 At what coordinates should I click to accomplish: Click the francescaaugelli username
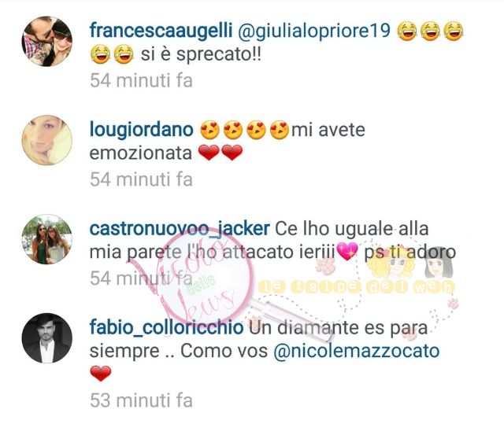[x=161, y=31]
